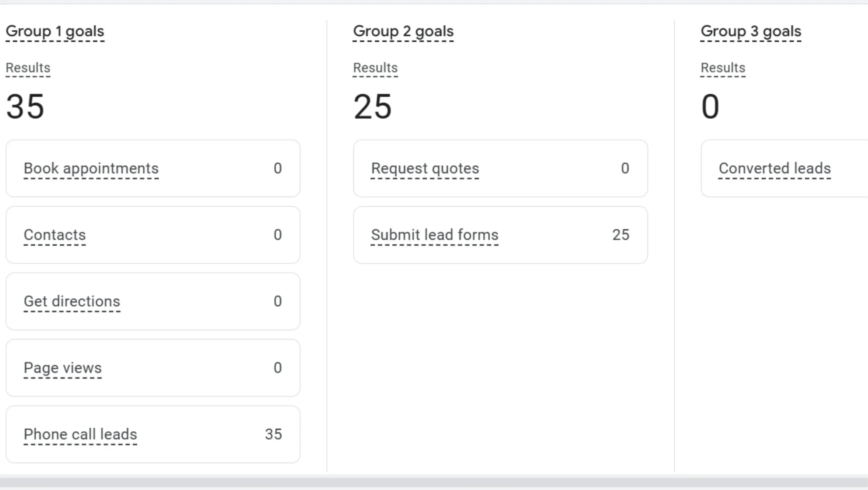The image size is (868, 490).
Task: Select the Group 1 total value 35
Action: (25, 107)
